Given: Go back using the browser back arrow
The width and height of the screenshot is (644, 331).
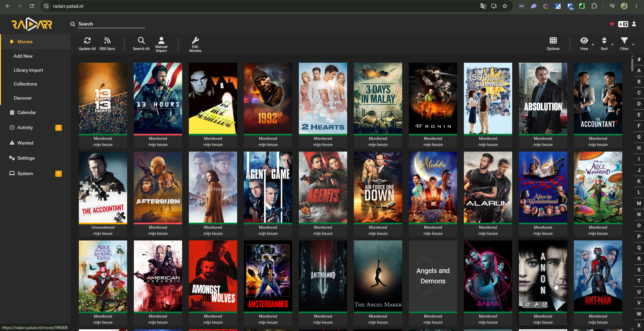Looking at the screenshot, I should (8, 6).
